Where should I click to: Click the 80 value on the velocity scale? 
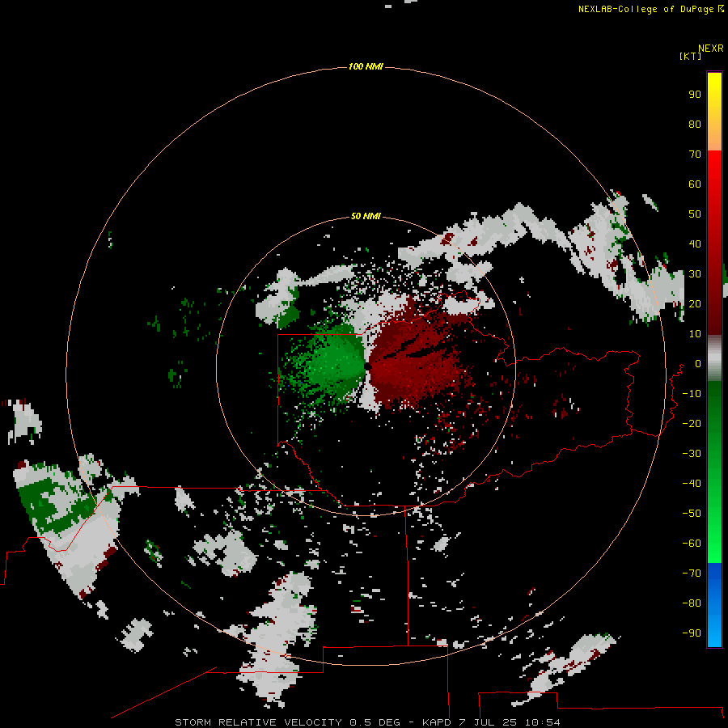(695, 124)
